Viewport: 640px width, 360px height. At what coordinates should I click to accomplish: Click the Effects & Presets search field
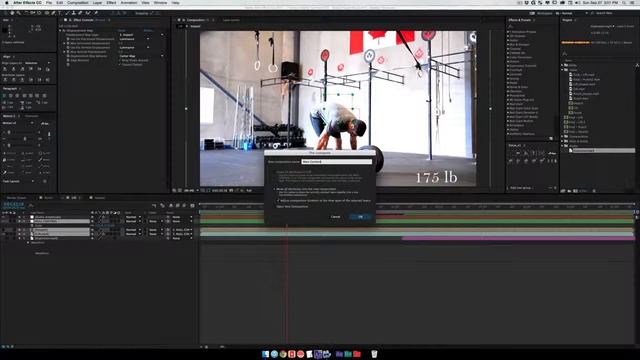pos(531,26)
